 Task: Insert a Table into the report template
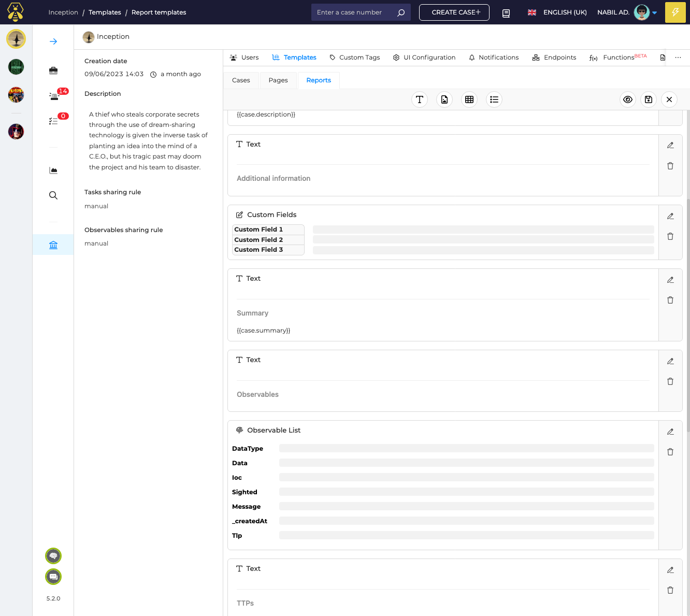click(469, 99)
